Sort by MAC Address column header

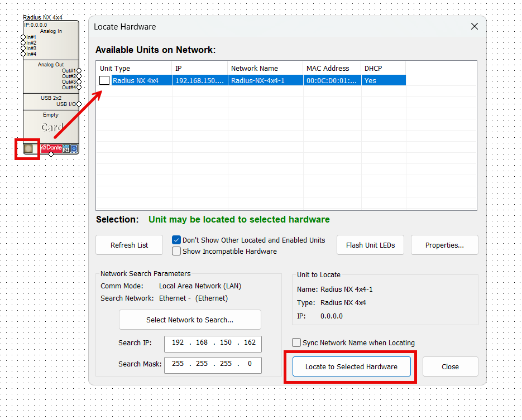[x=332, y=68]
